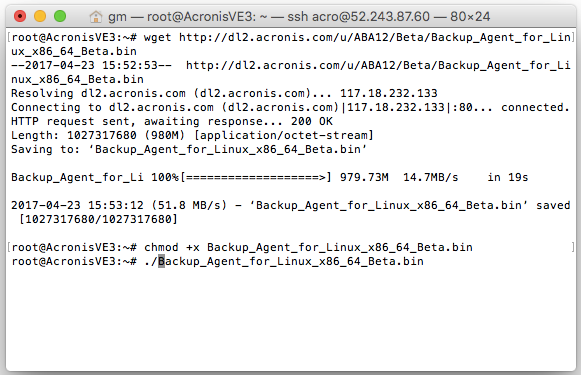Screen dimensions: 581x375
Task: Click the yellow minimize window button
Action: 40,16
